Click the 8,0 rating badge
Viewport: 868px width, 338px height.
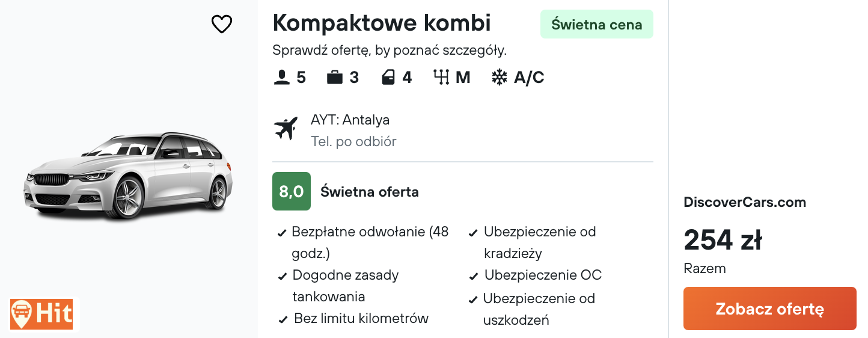pos(292,191)
